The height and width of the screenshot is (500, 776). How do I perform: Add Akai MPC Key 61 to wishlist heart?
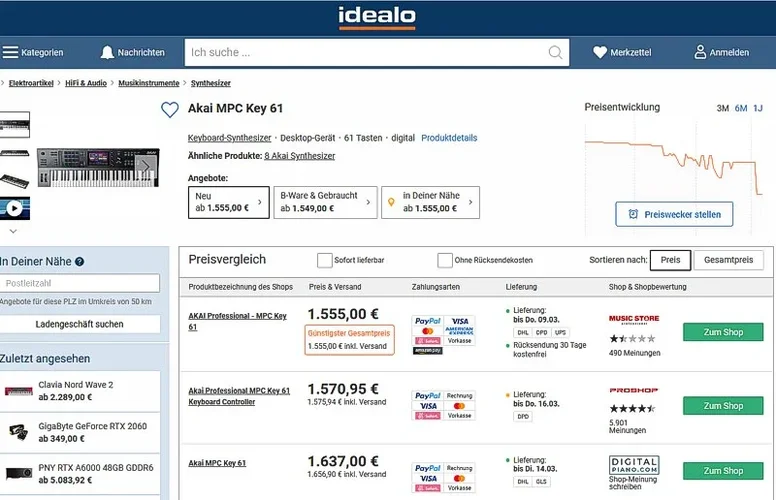(x=170, y=110)
